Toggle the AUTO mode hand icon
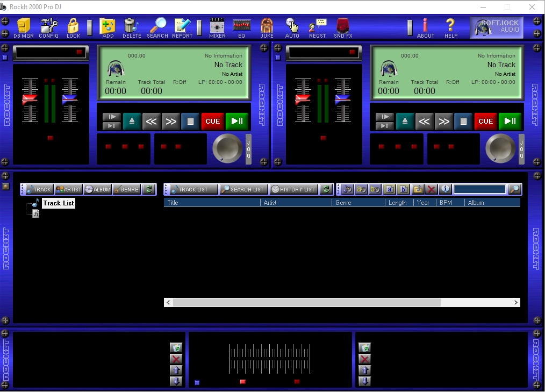 [292, 27]
